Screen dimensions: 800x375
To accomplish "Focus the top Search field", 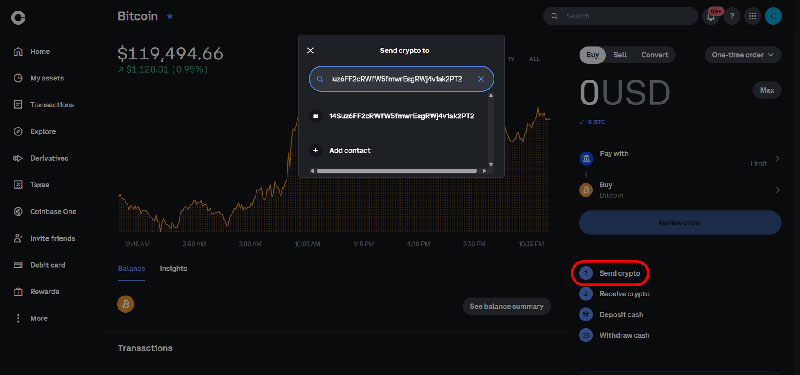I will (620, 16).
